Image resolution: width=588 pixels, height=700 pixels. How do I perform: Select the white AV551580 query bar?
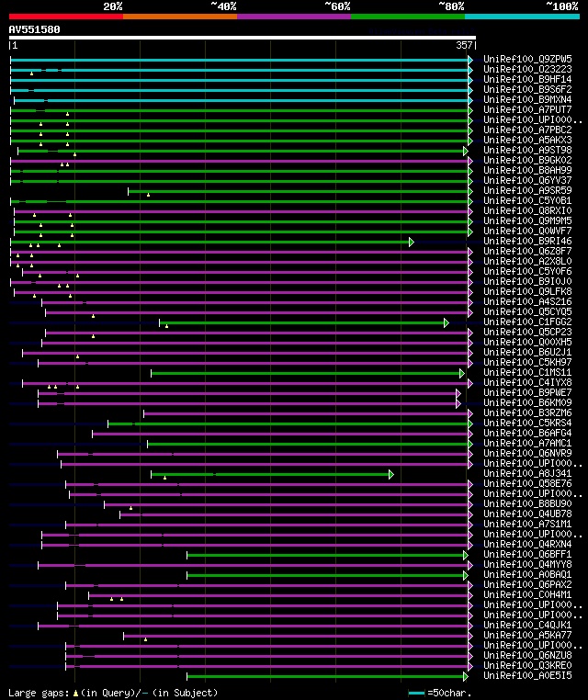(243, 38)
